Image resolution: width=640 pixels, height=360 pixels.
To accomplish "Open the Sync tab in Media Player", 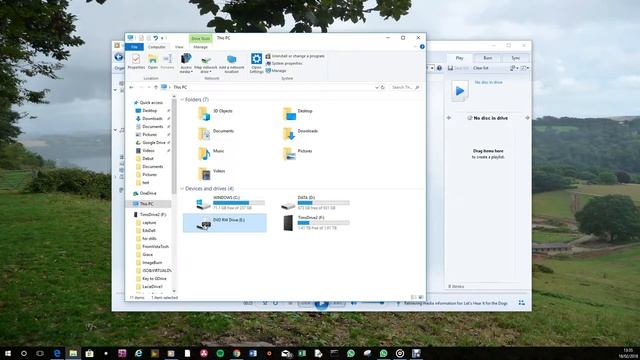I will point(516,58).
